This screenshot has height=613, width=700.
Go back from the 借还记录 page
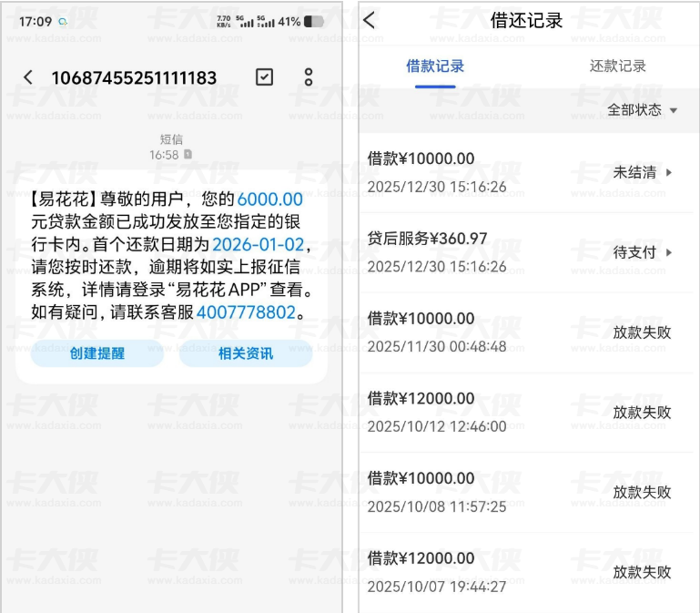pyautogui.click(x=369, y=20)
